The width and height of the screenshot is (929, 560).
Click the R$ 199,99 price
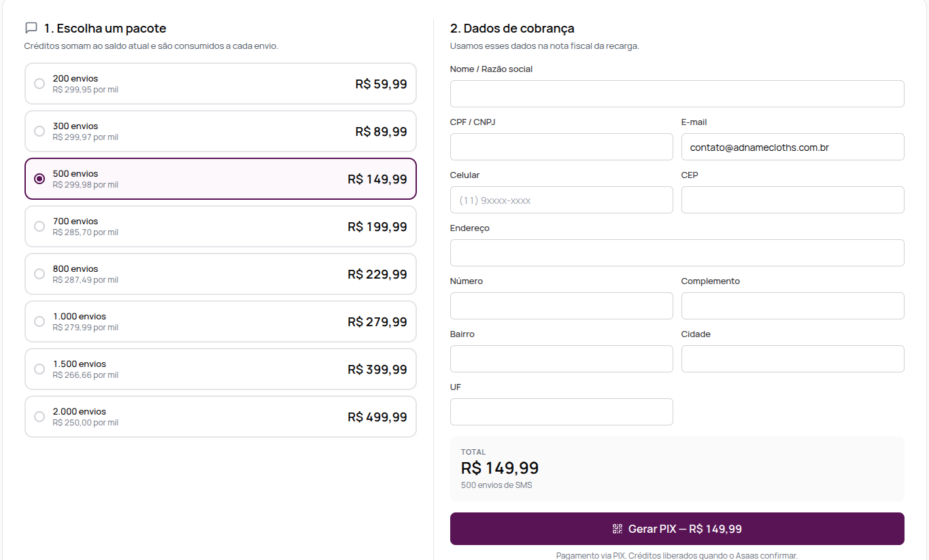tap(377, 227)
